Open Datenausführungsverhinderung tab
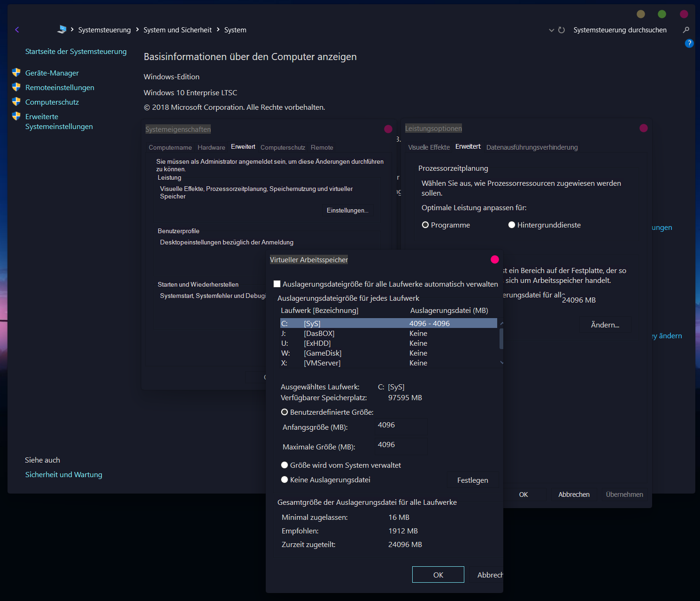The height and width of the screenshot is (601, 700). pos(532,147)
